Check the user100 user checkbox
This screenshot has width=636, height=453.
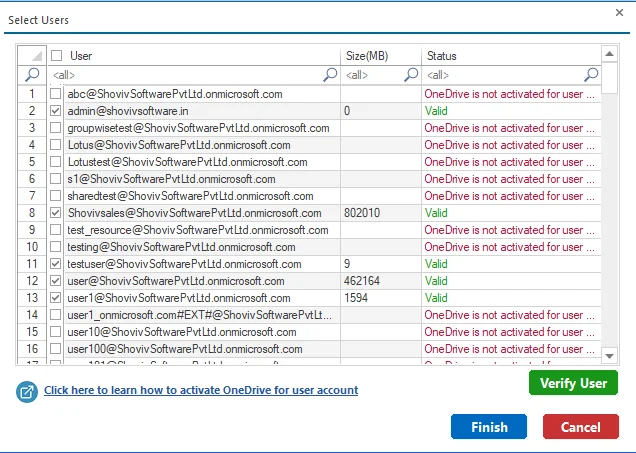pyautogui.click(x=56, y=349)
